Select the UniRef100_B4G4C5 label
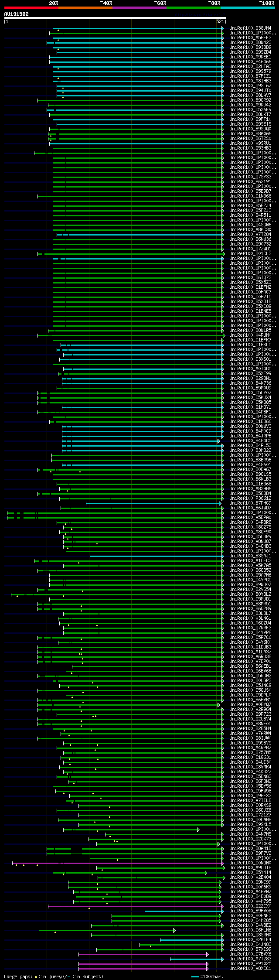 click(250, 441)
